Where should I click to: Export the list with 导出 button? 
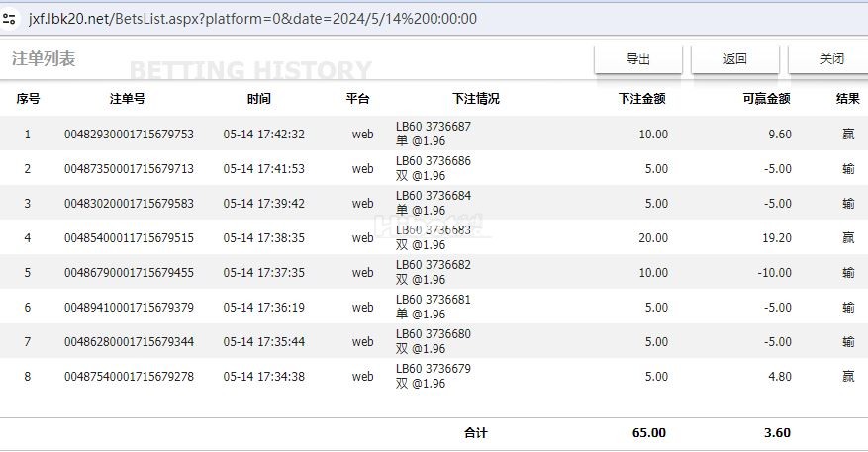coord(638,59)
